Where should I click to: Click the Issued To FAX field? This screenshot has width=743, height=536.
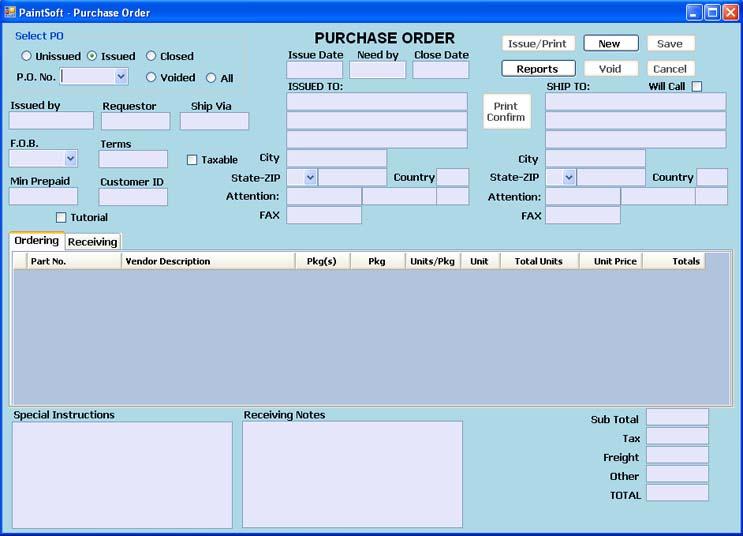click(324, 215)
